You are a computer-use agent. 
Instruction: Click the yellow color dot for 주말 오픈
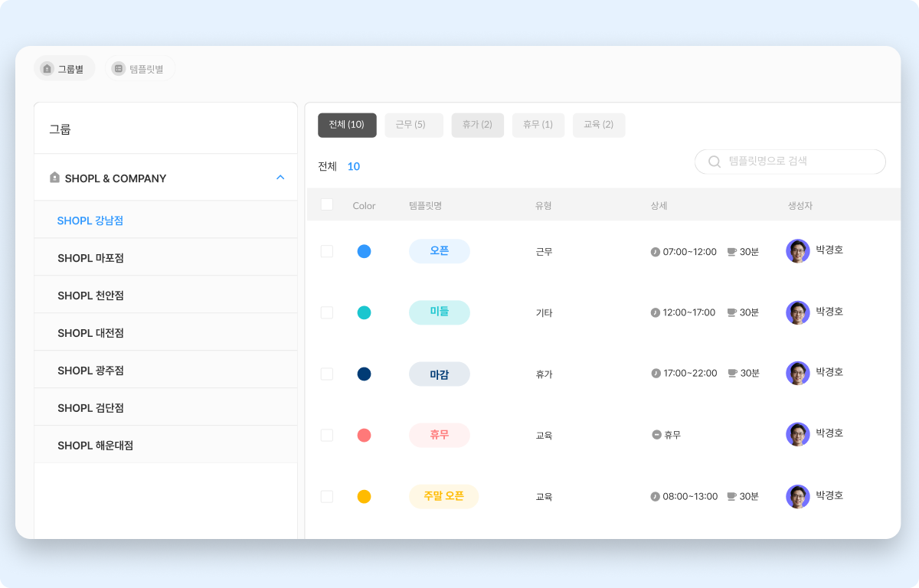(365, 496)
